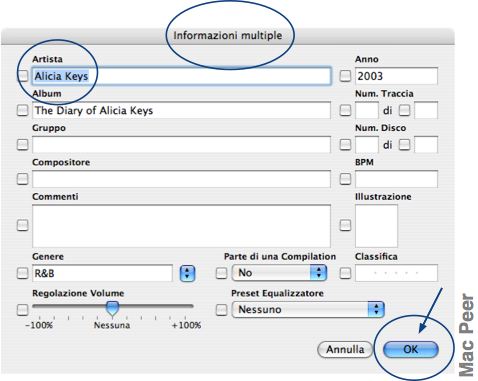Viewport: 478px width, 381px height.
Task: Open the Genere dropdown arrows
Action: (187, 273)
